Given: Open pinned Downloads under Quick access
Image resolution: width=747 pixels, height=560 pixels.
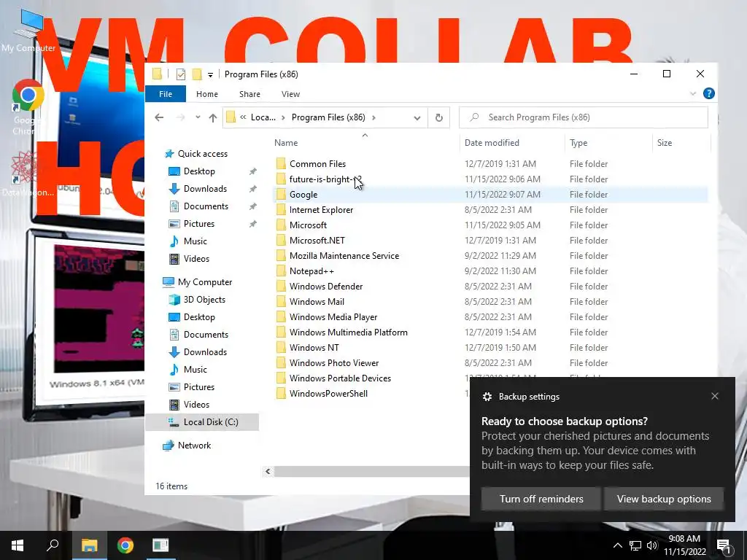Looking at the screenshot, I should pos(205,189).
